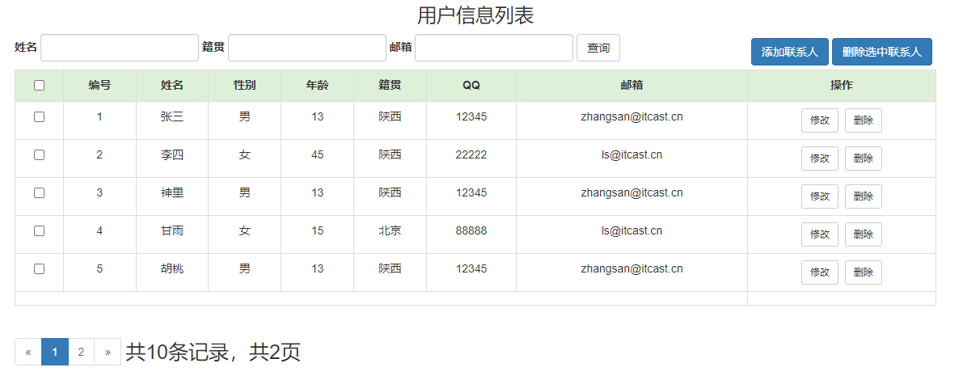The width and height of the screenshot is (980, 376).
Task: Click 删除选中联系人 button
Action: point(882,52)
